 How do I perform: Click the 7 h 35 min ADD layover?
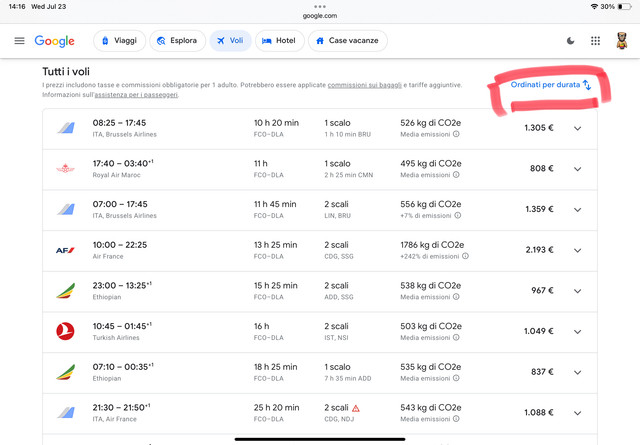point(348,378)
